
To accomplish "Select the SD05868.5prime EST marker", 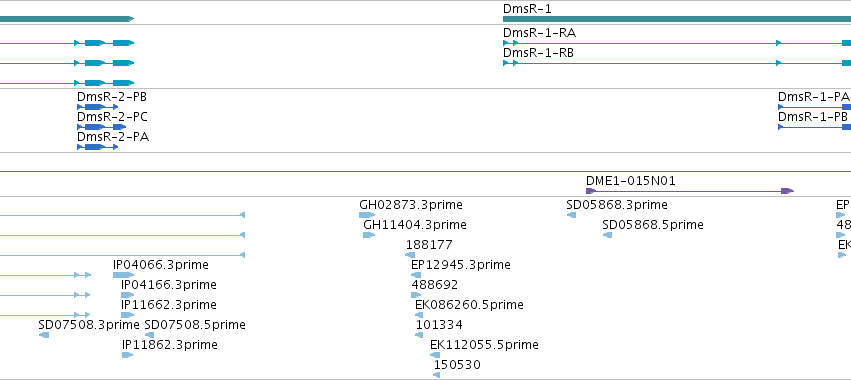I will coord(607,235).
